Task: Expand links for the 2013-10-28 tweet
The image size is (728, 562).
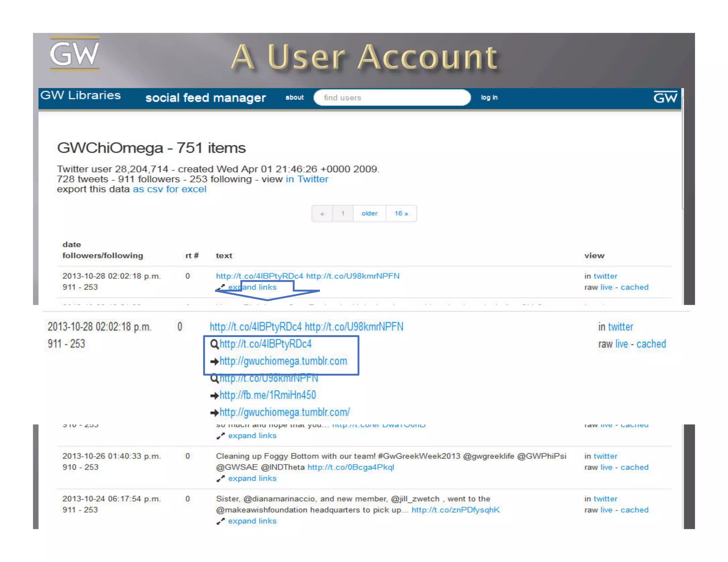Action: pos(252,287)
